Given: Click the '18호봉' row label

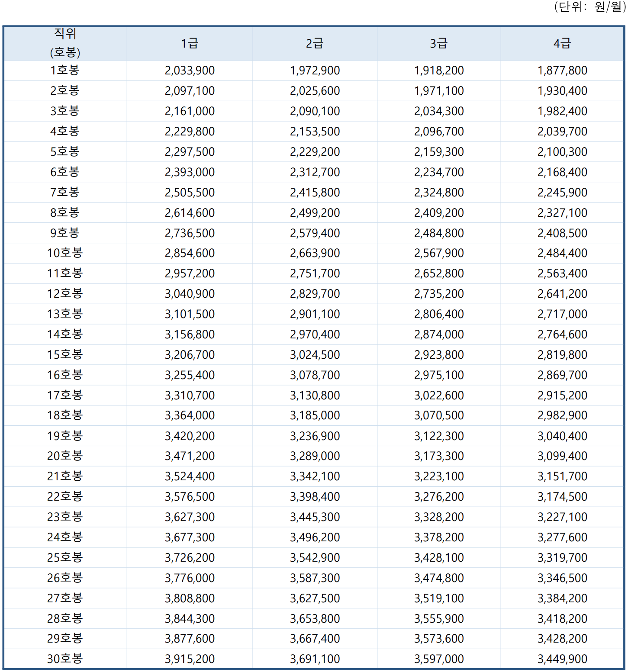Looking at the screenshot, I should pyautogui.click(x=65, y=415).
